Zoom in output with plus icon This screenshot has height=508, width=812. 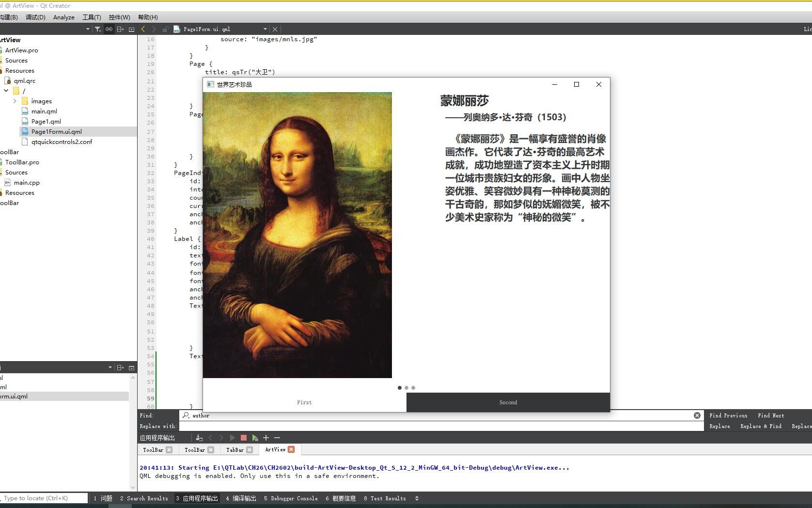point(265,438)
